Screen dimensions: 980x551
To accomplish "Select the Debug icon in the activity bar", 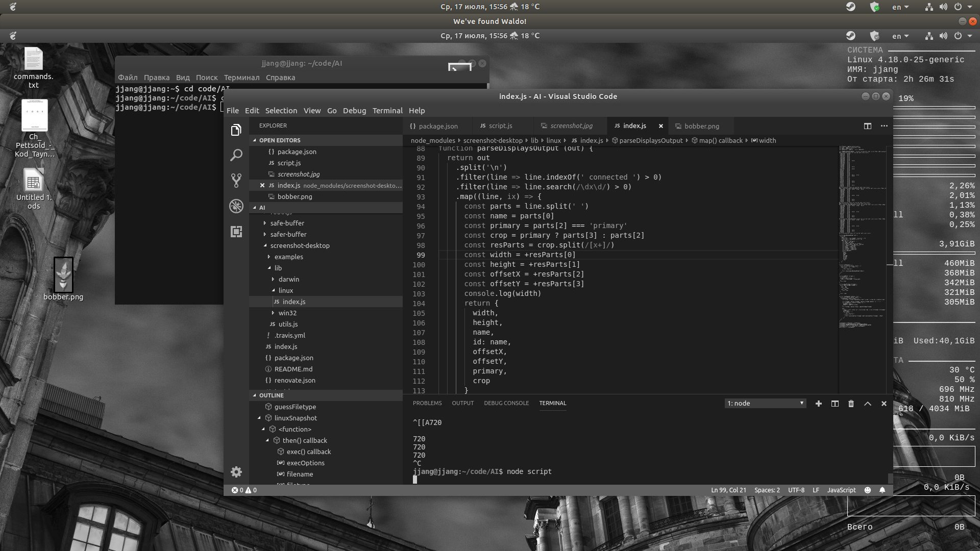I will (x=236, y=206).
